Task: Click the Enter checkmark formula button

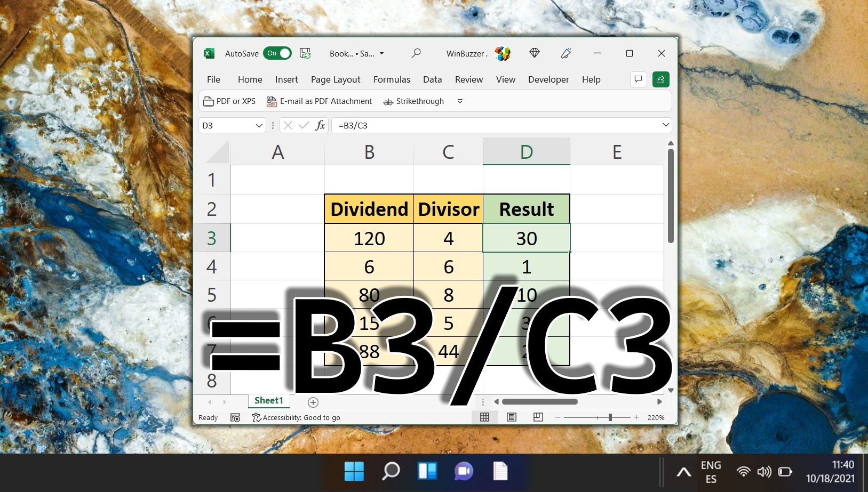Action: [x=304, y=125]
